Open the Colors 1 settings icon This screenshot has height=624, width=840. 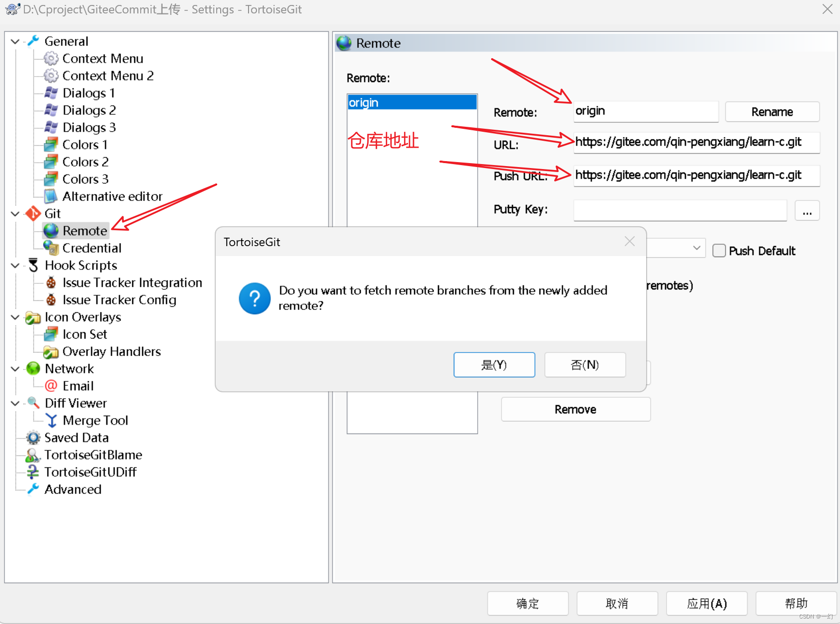[51, 144]
